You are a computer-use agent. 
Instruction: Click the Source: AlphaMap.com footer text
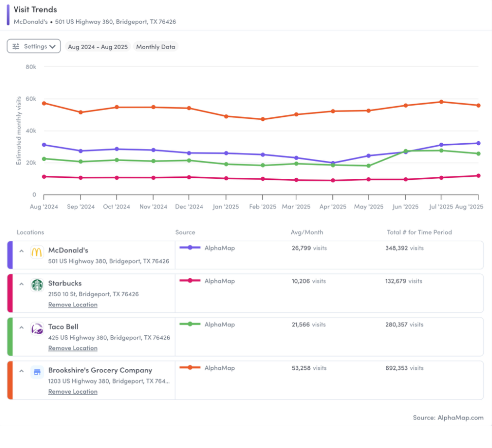448,418
